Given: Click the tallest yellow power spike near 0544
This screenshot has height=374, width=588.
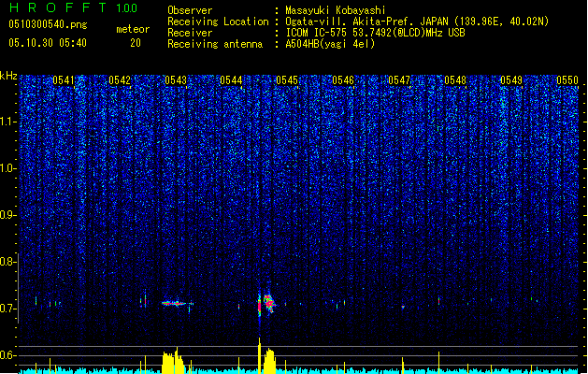Looking at the screenshot, I should pos(259,355).
